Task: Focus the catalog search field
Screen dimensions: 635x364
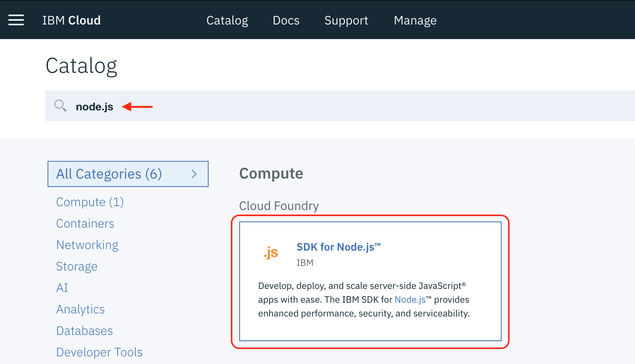Action: coord(340,106)
